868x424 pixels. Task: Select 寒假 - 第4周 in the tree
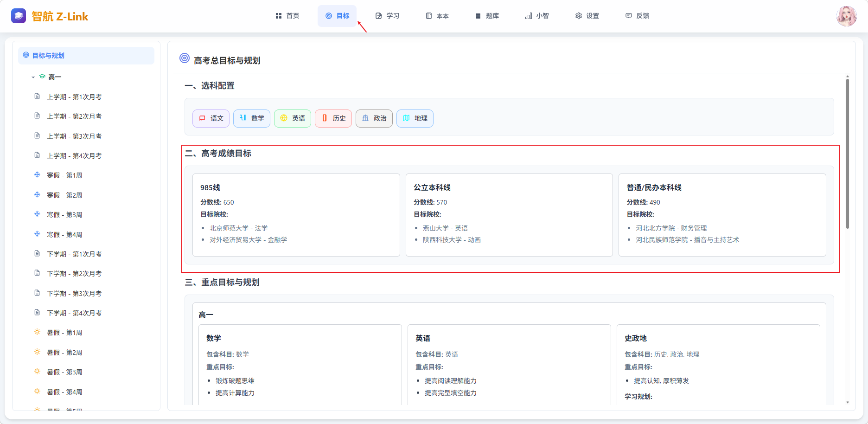(64, 235)
